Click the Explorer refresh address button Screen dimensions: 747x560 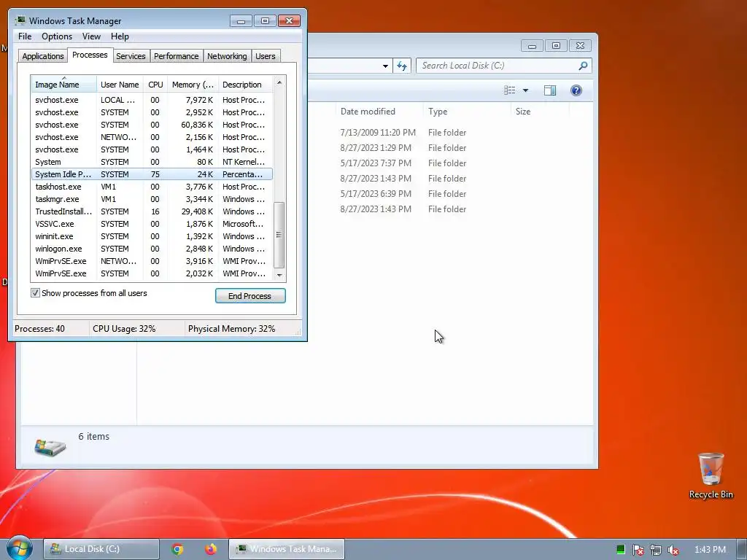pyautogui.click(x=402, y=66)
